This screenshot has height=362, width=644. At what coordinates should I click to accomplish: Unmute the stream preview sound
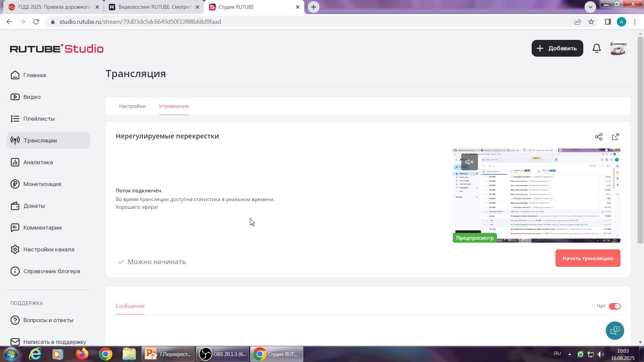[x=469, y=162]
